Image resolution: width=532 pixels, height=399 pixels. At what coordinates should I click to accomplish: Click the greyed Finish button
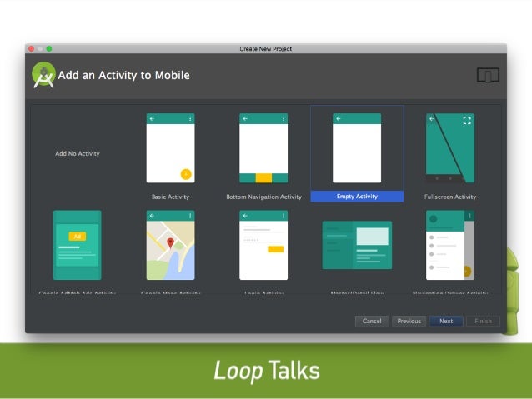coord(483,321)
